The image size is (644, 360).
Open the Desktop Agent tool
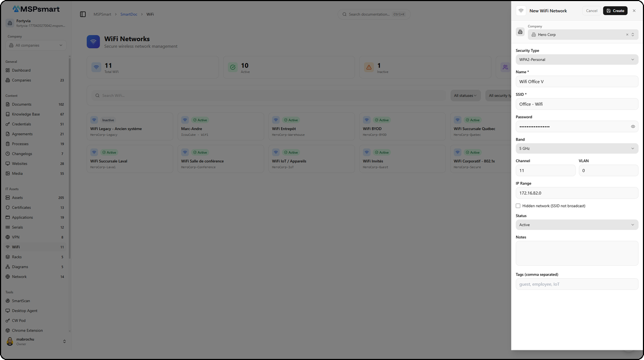click(26, 310)
